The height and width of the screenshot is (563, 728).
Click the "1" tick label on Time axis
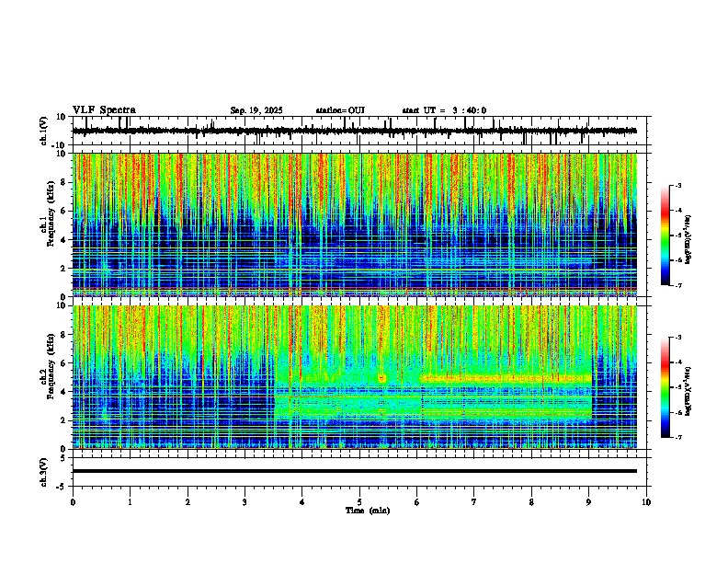(130, 502)
